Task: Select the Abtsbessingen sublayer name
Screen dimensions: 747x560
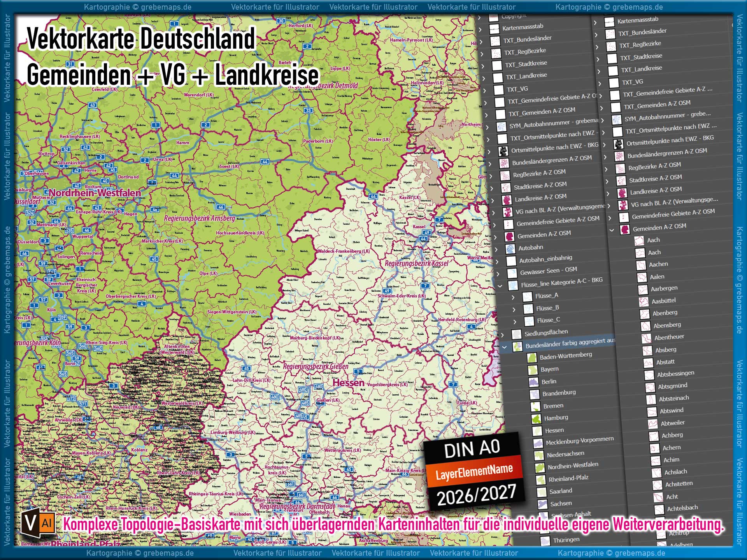Action: click(x=675, y=374)
